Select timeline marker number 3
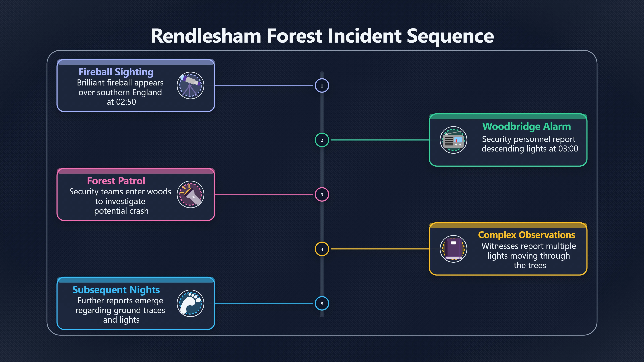The width and height of the screenshot is (644, 362). coord(322,194)
